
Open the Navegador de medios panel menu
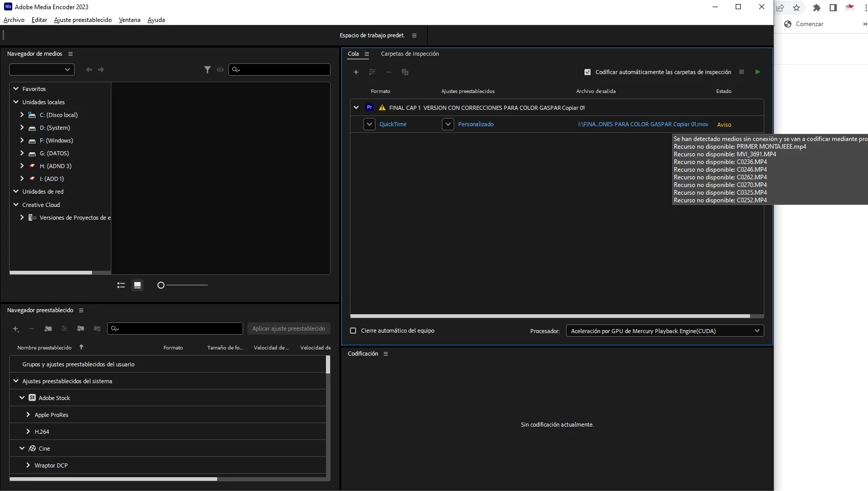pos(71,54)
